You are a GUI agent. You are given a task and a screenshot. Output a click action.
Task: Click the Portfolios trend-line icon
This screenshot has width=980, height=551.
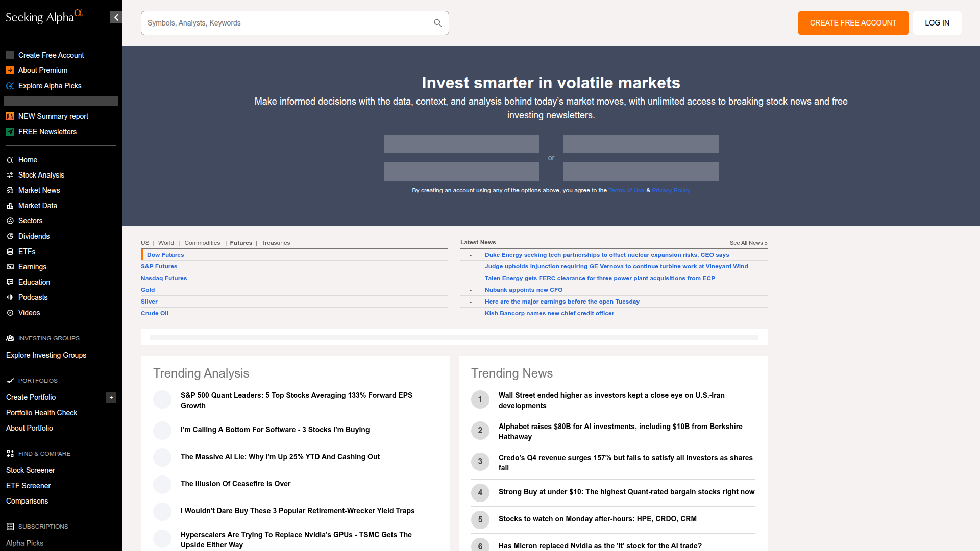(x=10, y=381)
